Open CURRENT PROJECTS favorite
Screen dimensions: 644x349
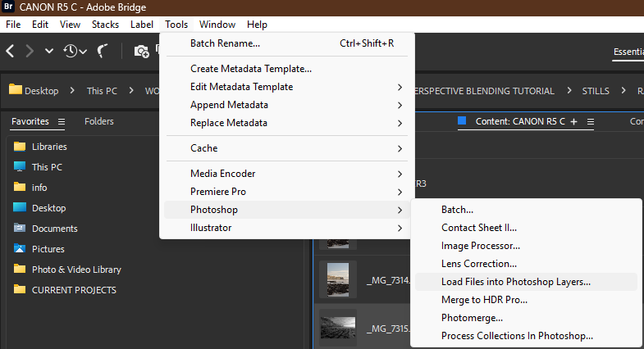click(x=74, y=290)
